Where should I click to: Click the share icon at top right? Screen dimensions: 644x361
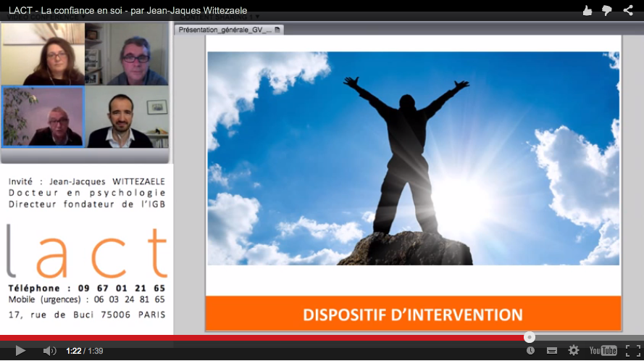pos(628,10)
